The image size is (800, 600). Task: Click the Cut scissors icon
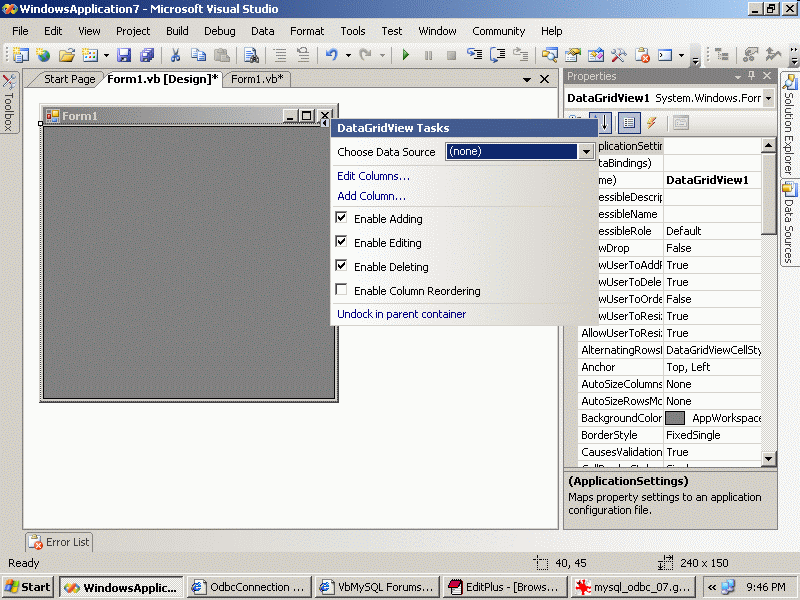point(176,56)
